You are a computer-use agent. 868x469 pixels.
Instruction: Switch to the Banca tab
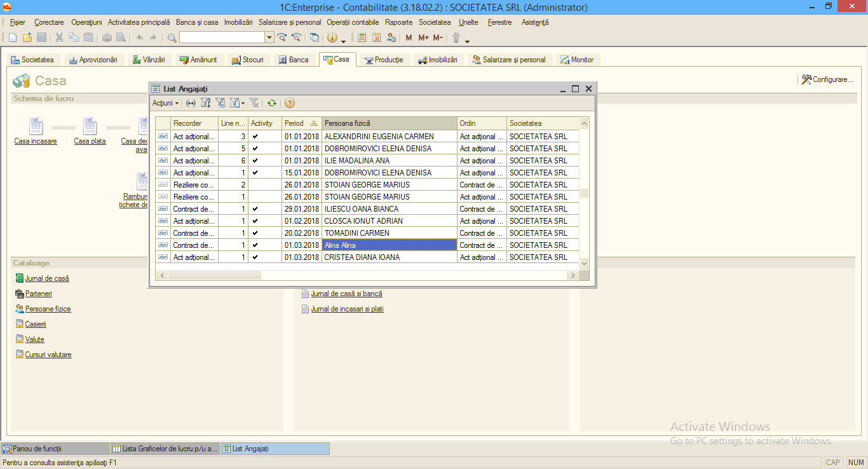[293, 60]
